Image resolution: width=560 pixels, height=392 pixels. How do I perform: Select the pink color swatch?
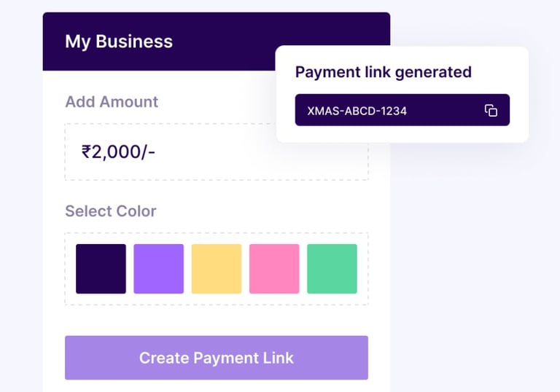(x=274, y=269)
